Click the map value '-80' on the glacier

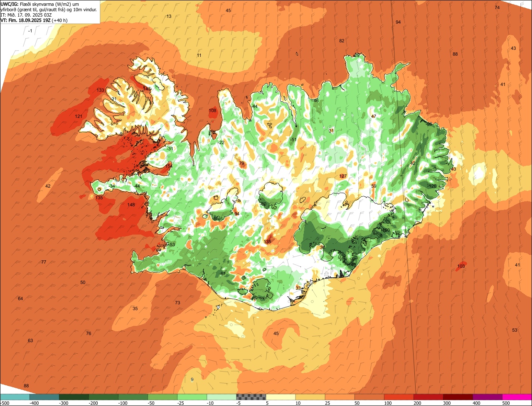(263, 204)
